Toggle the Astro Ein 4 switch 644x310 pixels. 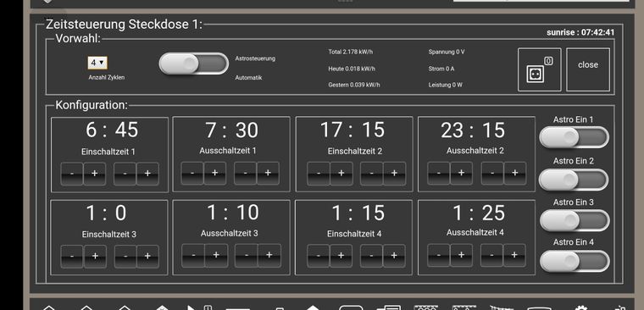pos(574,261)
